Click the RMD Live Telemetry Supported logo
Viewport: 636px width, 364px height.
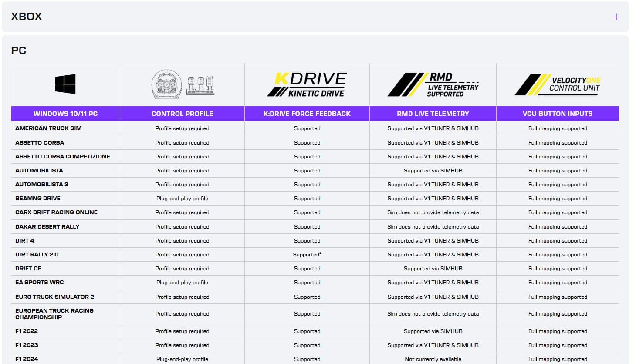[433, 84]
